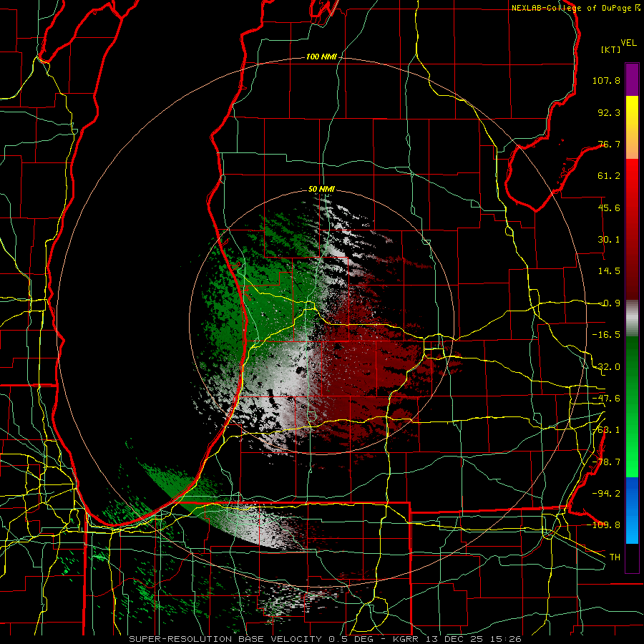Select the -94.2 scale value
This screenshot has height=644, width=644.
606,494
